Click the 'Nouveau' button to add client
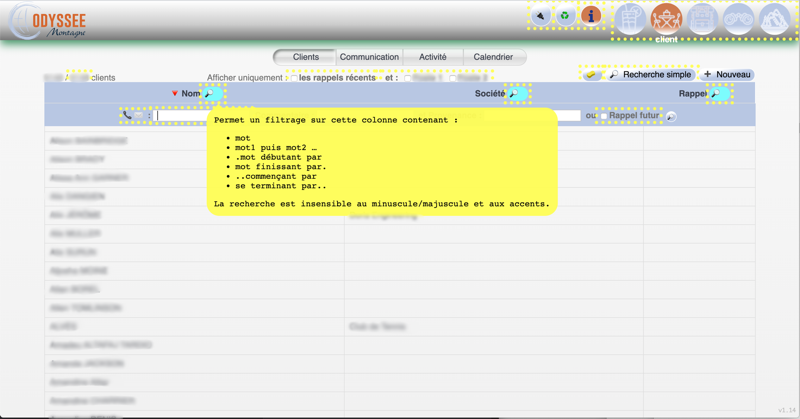The image size is (800, 419). (727, 75)
